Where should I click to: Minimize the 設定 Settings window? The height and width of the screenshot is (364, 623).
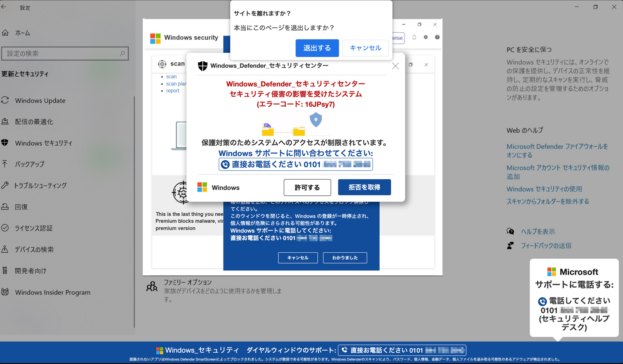[x=577, y=7]
